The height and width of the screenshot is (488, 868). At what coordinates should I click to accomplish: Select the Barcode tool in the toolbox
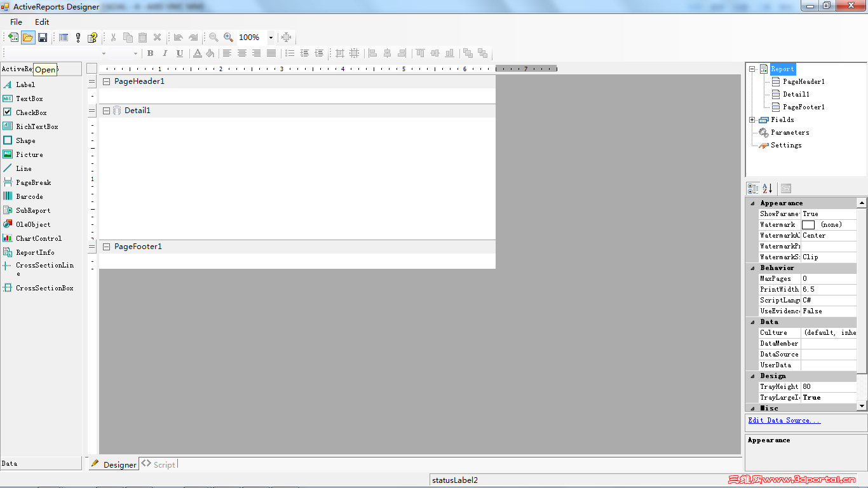pos(29,196)
